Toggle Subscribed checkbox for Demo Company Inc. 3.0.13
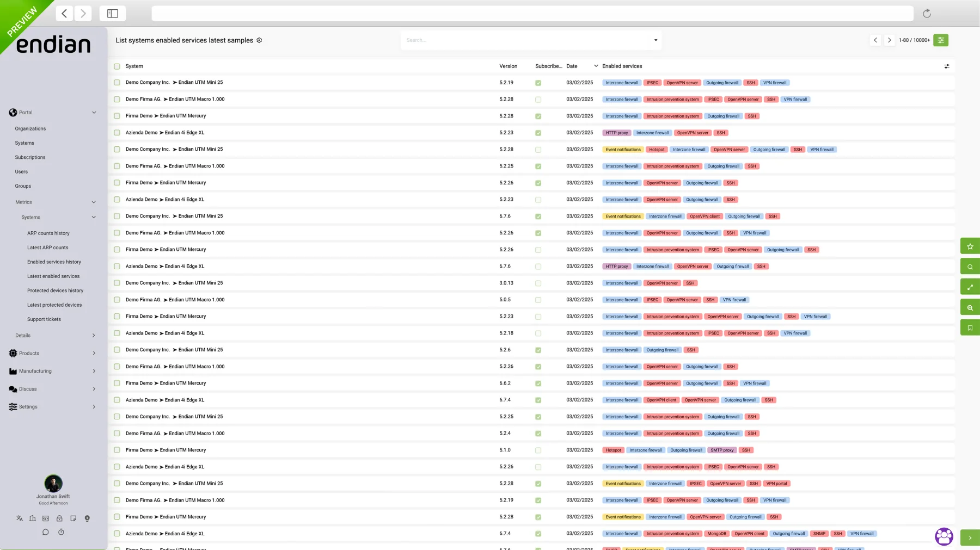Image resolution: width=980 pixels, height=550 pixels. pyautogui.click(x=538, y=283)
